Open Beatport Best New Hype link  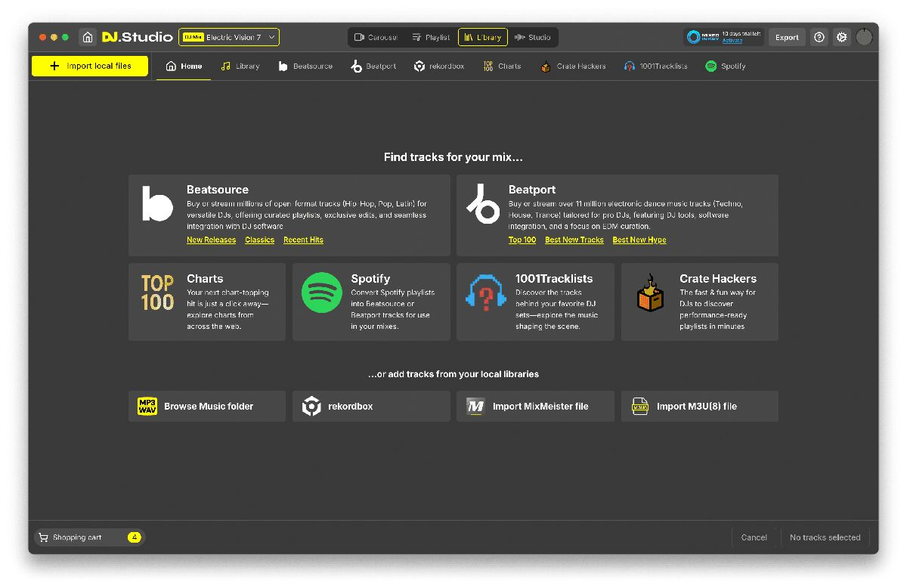[x=639, y=240]
